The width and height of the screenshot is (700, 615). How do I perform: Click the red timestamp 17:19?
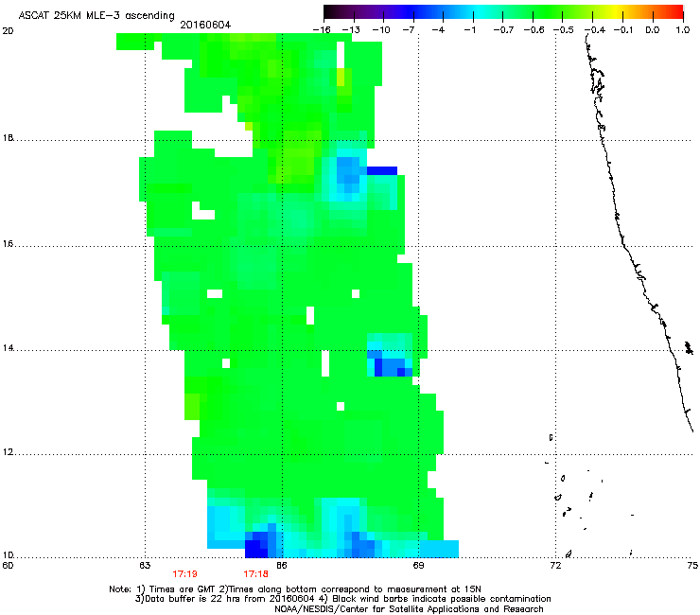(184, 574)
